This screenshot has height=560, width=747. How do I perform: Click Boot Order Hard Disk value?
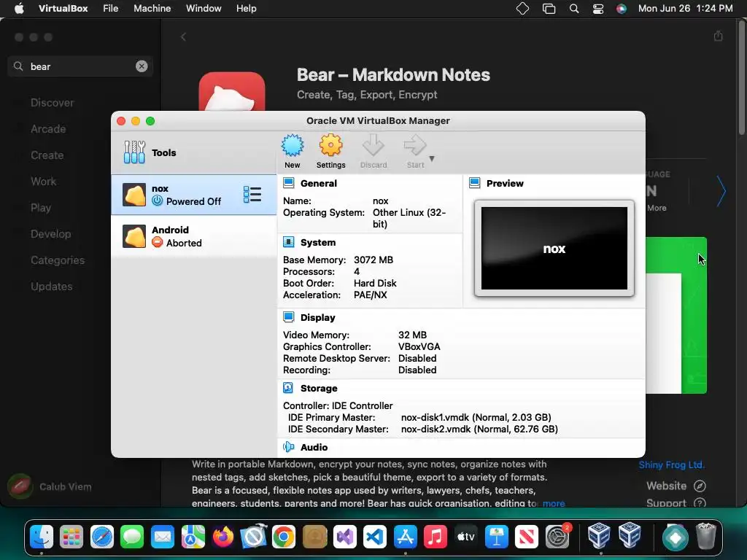[x=375, y=284]
